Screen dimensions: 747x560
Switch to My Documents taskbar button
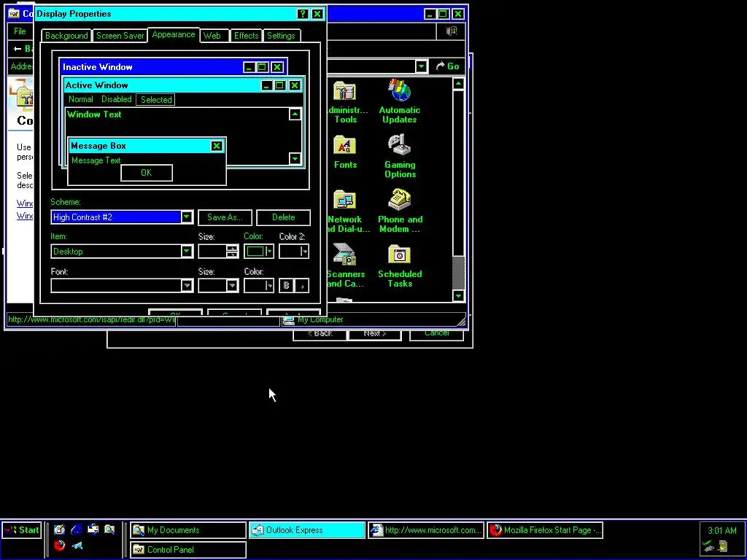click(188, 530)
